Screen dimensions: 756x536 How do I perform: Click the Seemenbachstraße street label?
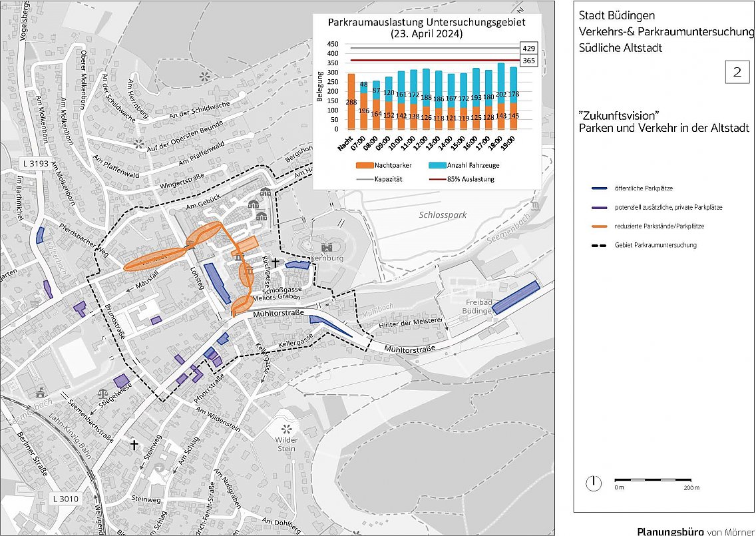[90, 421]
